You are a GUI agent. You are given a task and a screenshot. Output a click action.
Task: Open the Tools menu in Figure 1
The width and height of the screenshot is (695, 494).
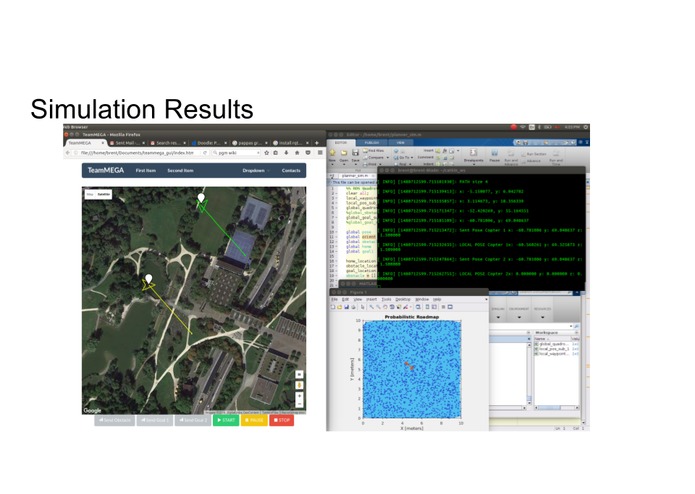(386, 300)
